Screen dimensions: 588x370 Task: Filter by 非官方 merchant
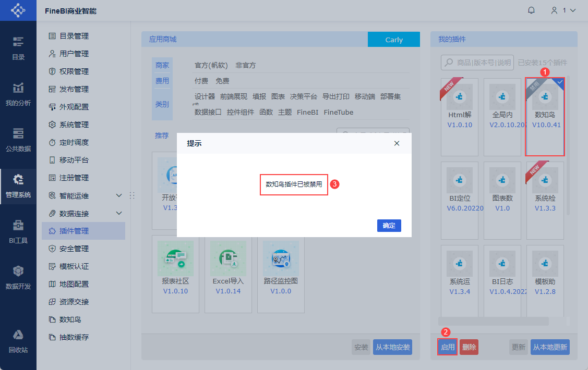246,65
